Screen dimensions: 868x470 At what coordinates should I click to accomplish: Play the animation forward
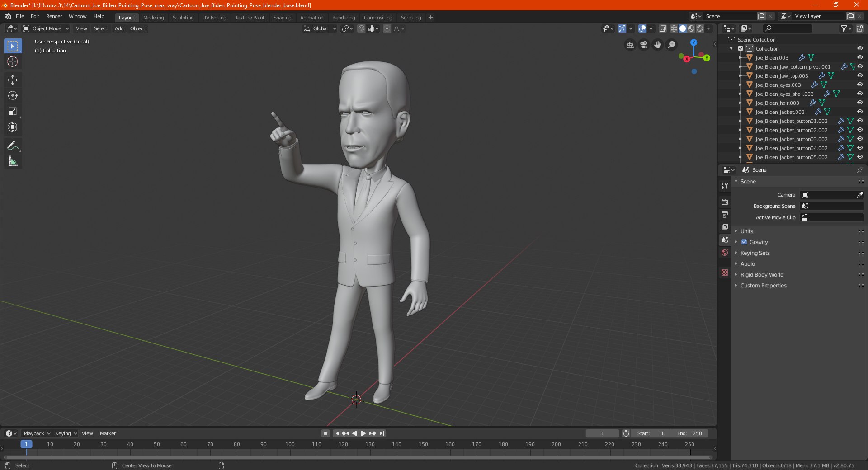pos(363,433)
